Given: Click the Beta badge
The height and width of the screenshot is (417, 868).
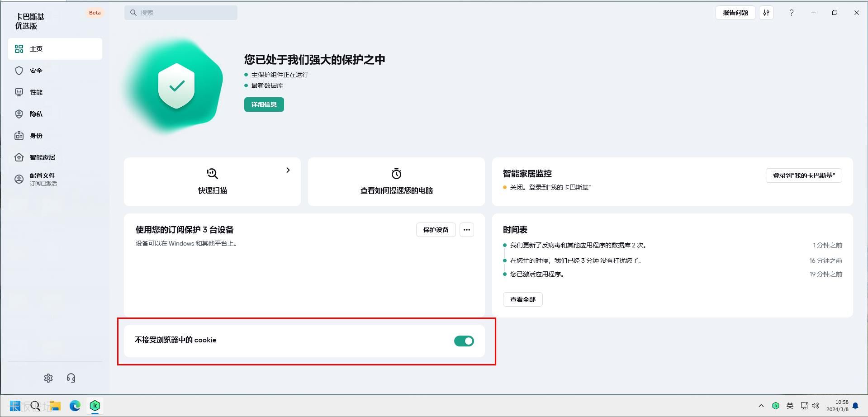Looking at the screenshot, I should pos(95,13).
